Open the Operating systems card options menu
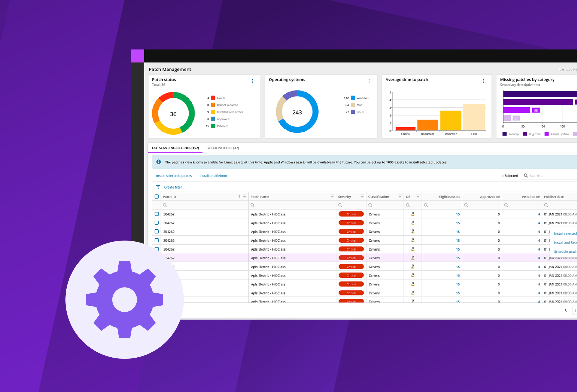577x392 pixels. click(369, 81)
